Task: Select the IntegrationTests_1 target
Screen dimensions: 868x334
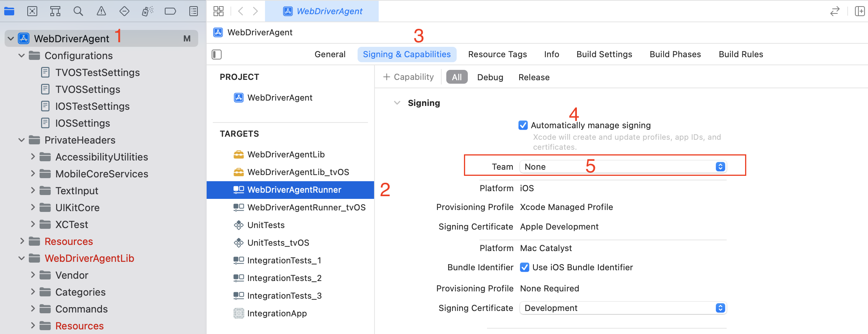Action: (277, 260)
